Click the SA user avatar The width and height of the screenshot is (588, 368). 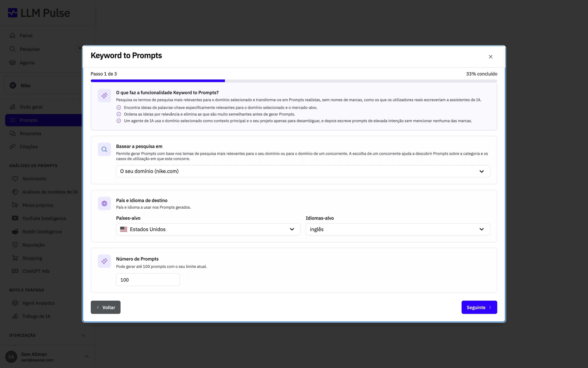tap(11, 357)
